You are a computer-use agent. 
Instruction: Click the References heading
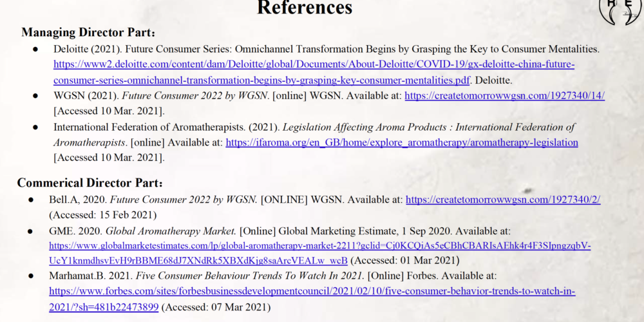click(305, 7)
